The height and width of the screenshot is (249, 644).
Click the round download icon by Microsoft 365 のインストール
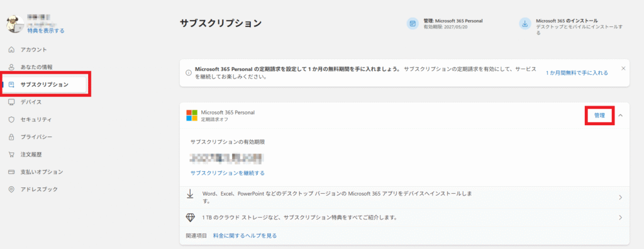point(525,23)
